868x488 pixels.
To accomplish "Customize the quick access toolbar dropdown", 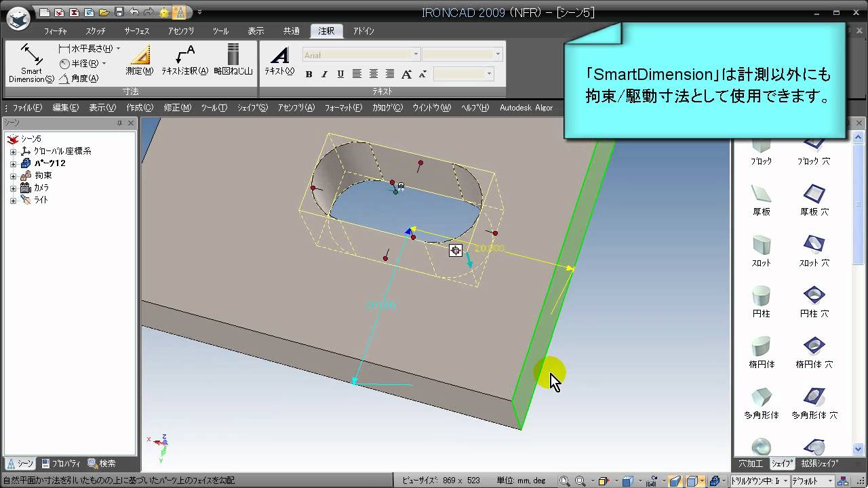I will (199, 12).
